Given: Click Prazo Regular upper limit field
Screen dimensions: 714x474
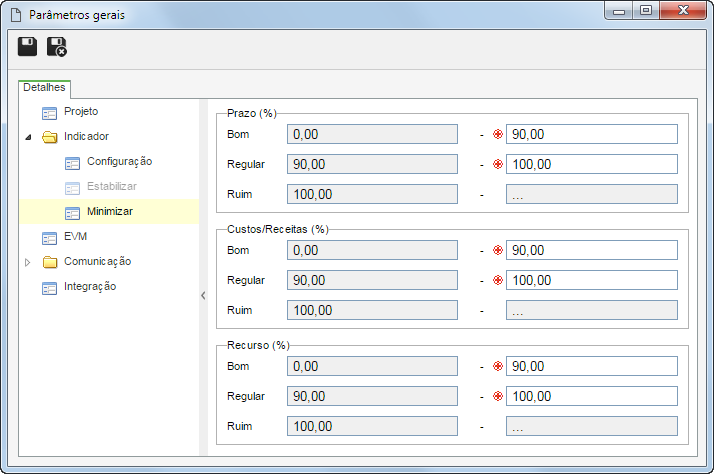Looking at the screenshot, I should click(592, 164).
